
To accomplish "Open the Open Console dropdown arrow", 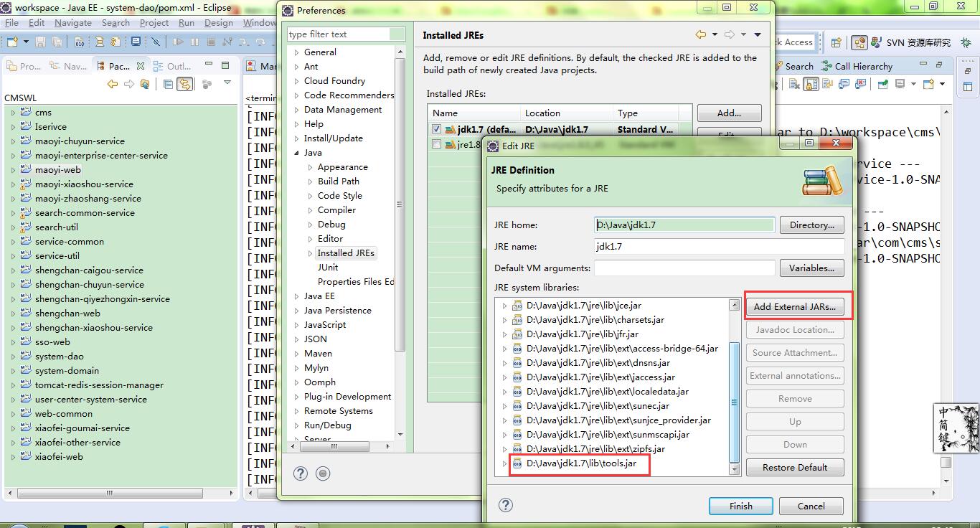I will point(941,84).
